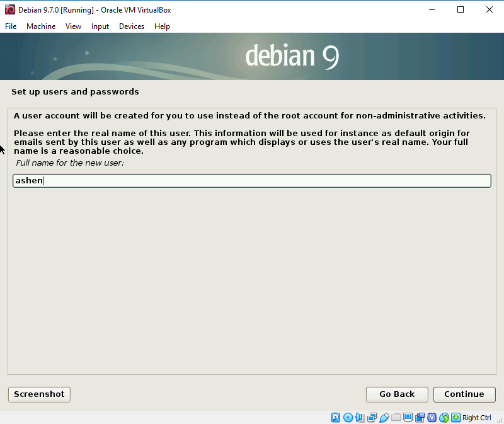Image resolution: width=504 pixels, height=424 pixels.
Task: Click the Screenshot button
Action: click(x=39, y=394)
